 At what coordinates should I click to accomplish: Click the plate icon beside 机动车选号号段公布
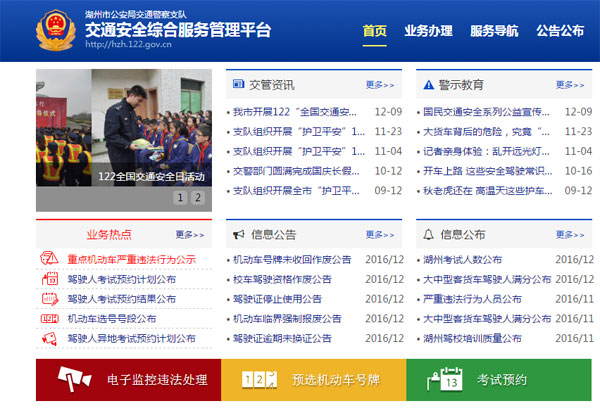tap(50, 318)
